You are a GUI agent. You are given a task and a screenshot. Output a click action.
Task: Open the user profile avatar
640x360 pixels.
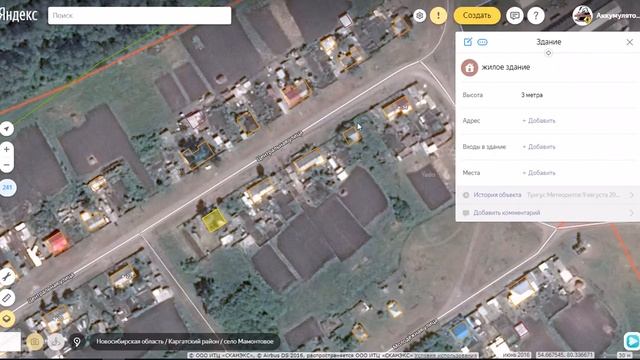click(x=582, y=16)
